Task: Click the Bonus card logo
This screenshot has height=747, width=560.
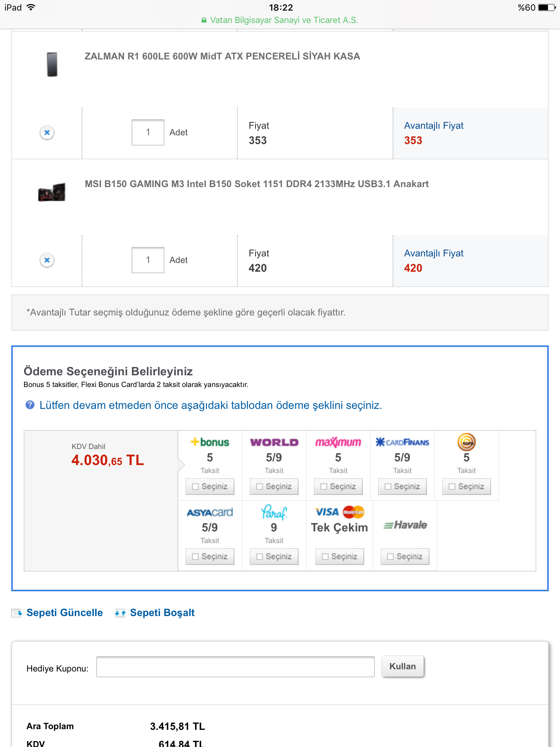Action: click(210, 442)
